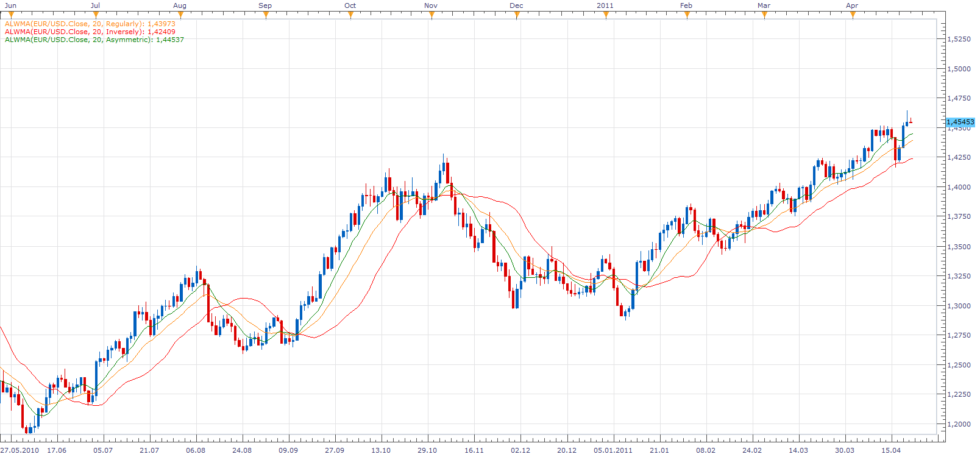Click the 2011 year marker triangle
The height and width of the screenshot is (457, 980).
tap(606, 15)
